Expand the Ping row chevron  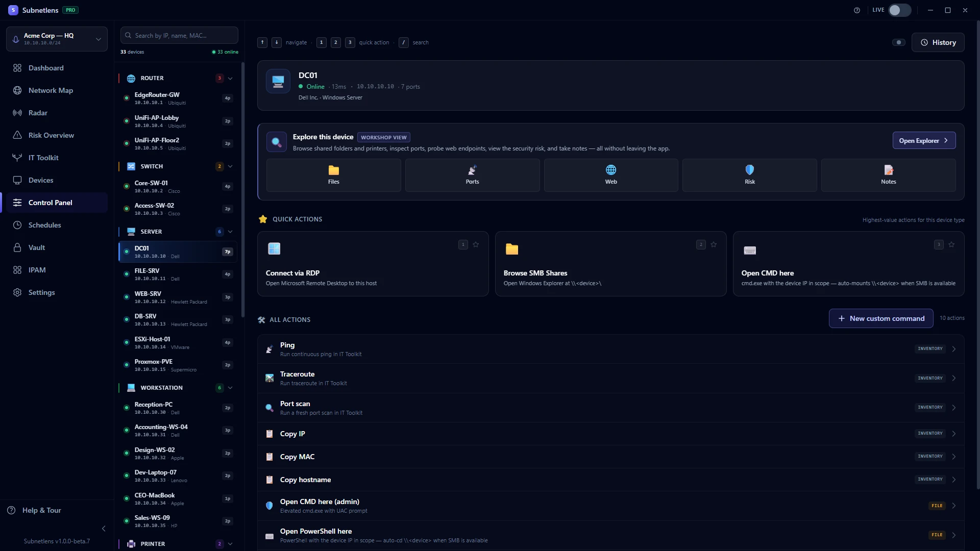tap(953, 349)
